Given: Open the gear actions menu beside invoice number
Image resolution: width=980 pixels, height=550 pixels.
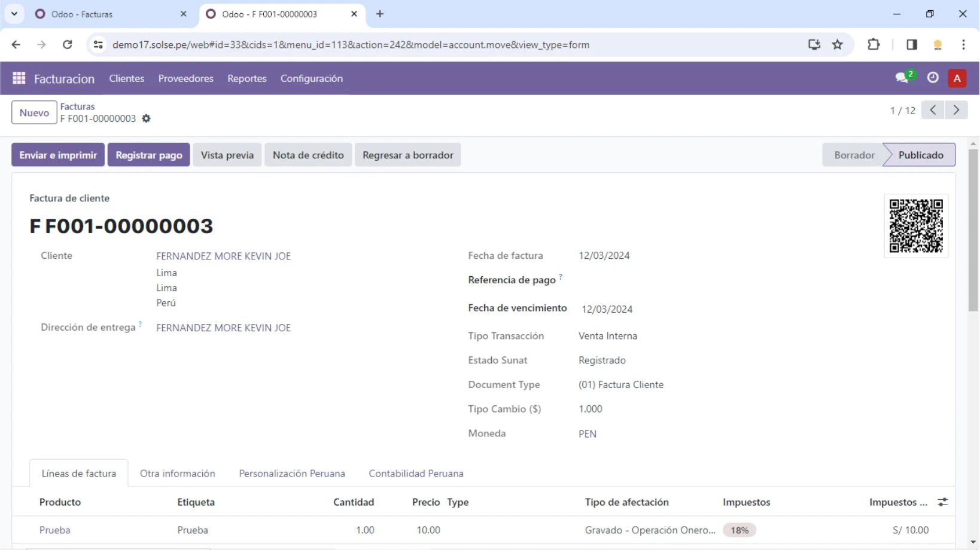Looking at the screenshot, I should pyautogui.click(x=147, y=119).
